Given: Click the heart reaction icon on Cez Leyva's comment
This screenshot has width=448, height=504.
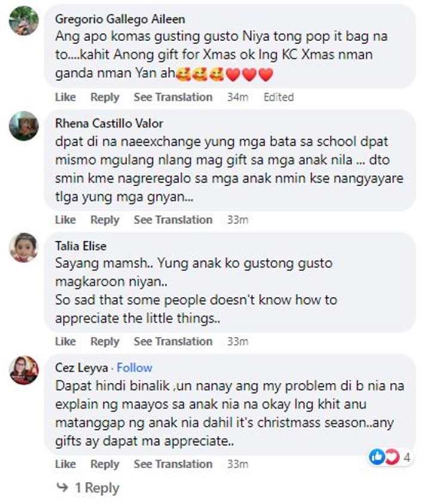Looking at the screenshot, I should pyautogui.click(x=392, y=456).
